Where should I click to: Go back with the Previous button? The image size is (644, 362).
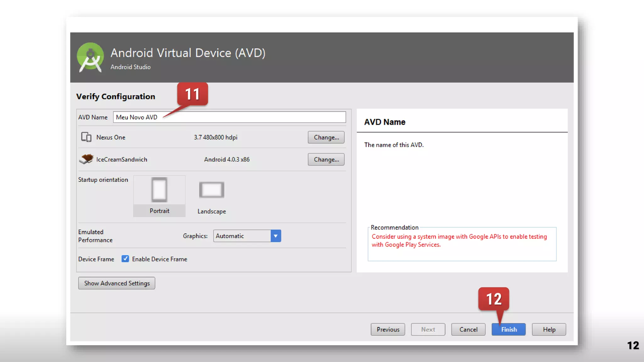click(x=388, y=329)
